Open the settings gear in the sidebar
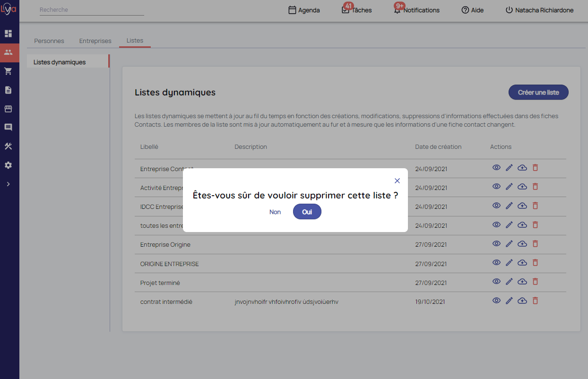Viewport: 588px width, 379px height. coord(8,165)
